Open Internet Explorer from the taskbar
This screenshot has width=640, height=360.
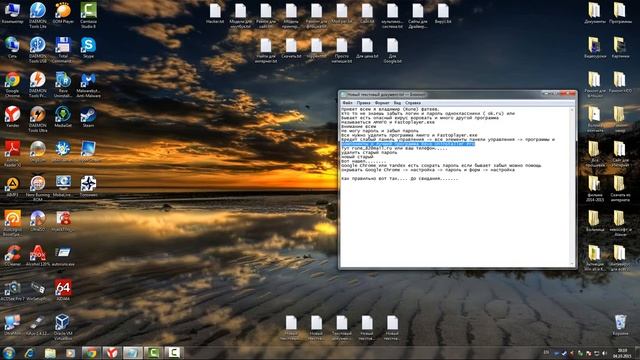pyautogui.click(x=29, y=353)
